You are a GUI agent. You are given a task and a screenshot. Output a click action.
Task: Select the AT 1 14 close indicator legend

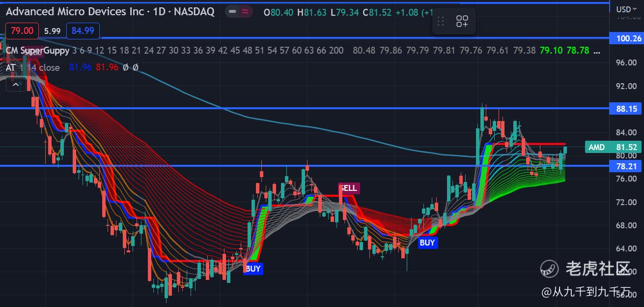[x=32, y=67]
